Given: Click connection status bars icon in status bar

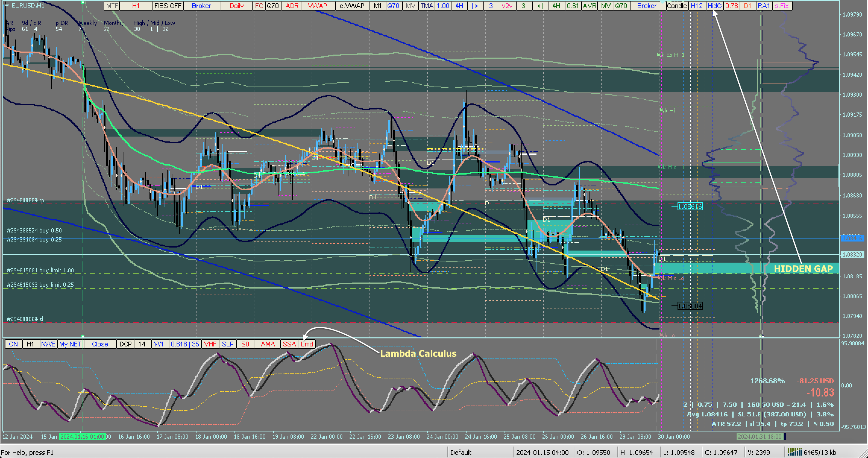Looking at the screenshot, I should coord(794,452).
